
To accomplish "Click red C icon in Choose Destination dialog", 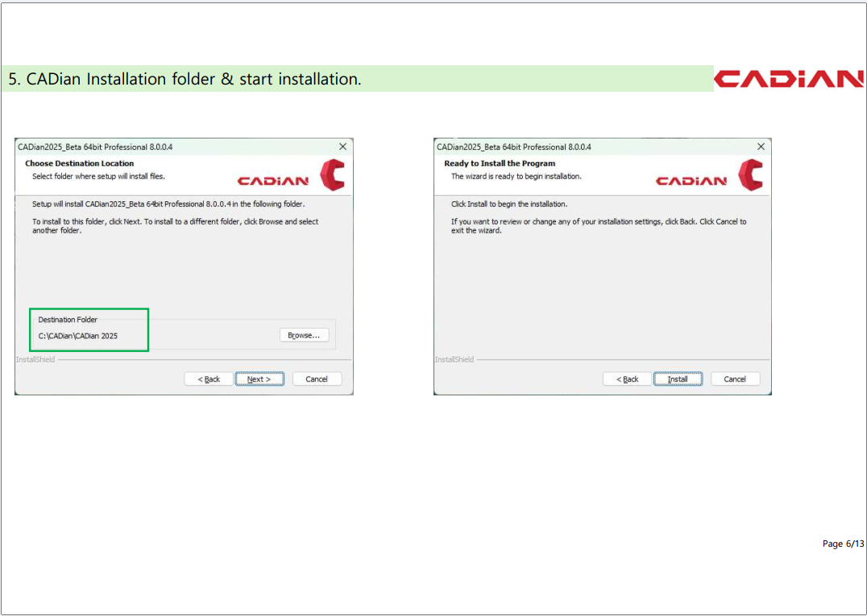I will click(332, 175).
